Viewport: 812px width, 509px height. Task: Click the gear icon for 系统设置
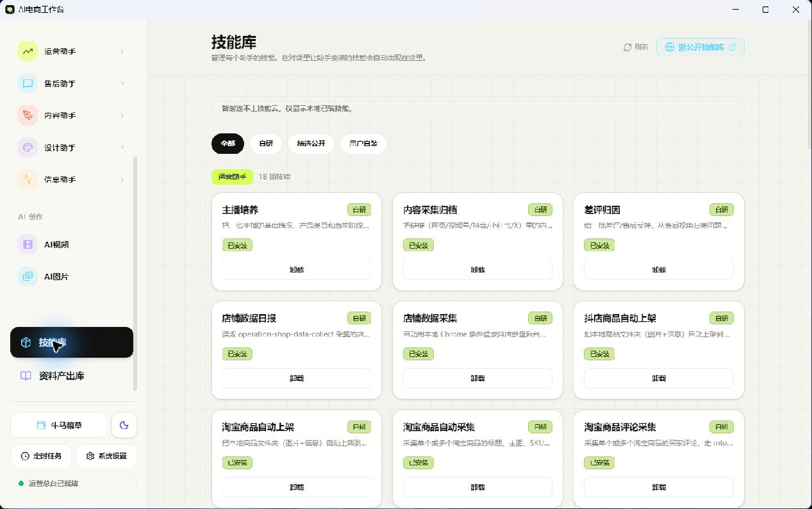(90, 456)
